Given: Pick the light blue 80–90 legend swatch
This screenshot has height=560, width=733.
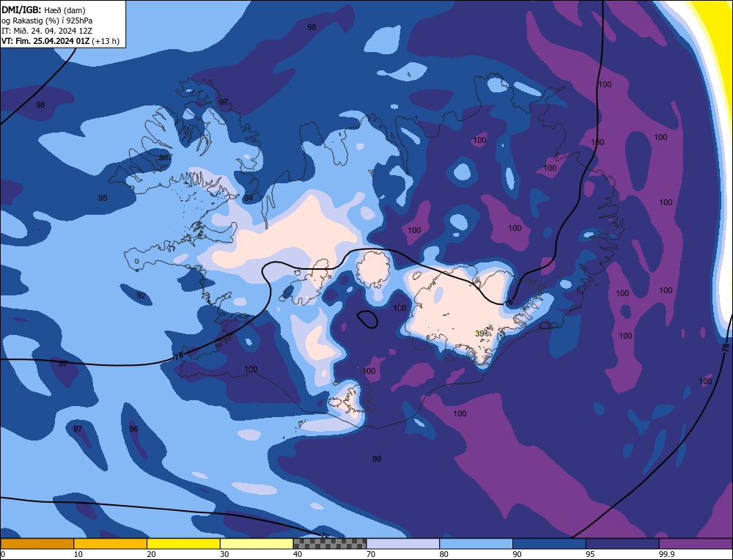Looking at the screenshot, I should point(476,544).
